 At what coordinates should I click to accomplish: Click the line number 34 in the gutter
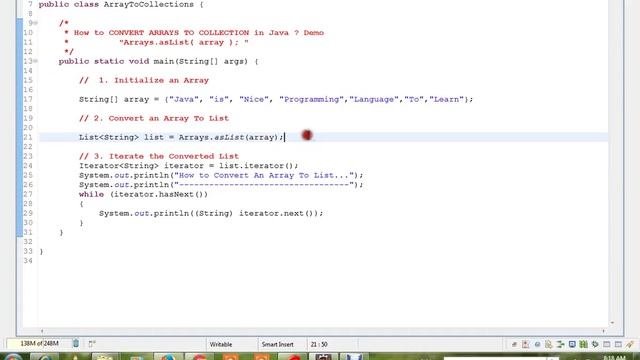[28, 261]
